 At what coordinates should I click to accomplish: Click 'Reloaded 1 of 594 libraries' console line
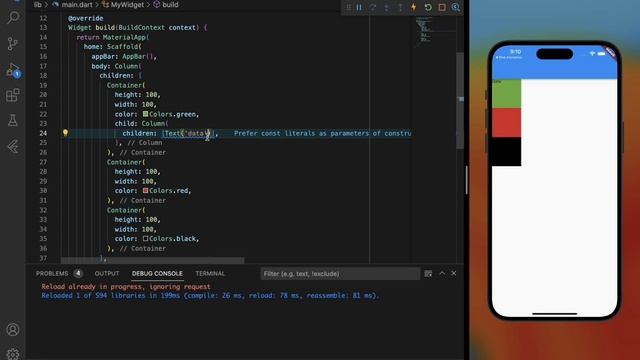[x=211, y=296]
